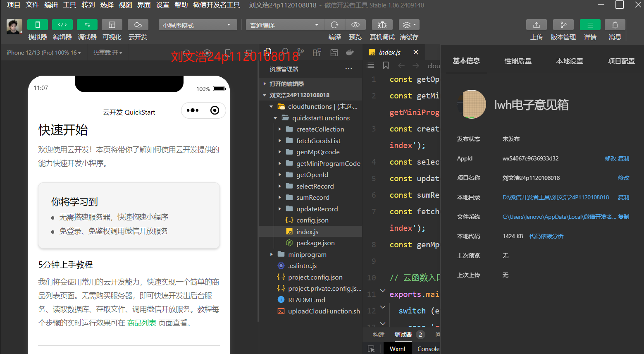
Task: Click the element picker icon beside Wxml
Action: point(371,349)
